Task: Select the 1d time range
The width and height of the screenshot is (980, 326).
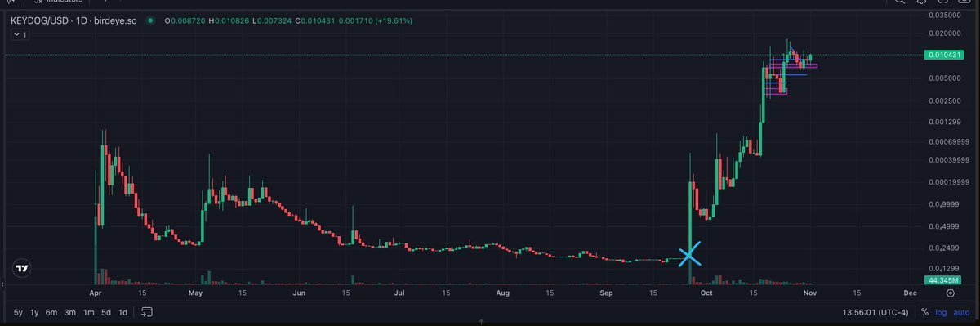Action: tap(123, 312)
